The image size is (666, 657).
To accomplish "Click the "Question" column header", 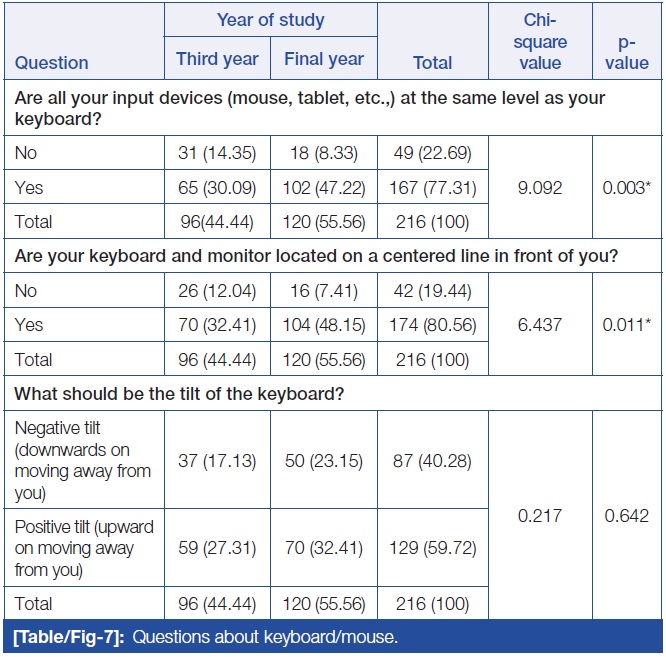I will coord(52,63).
